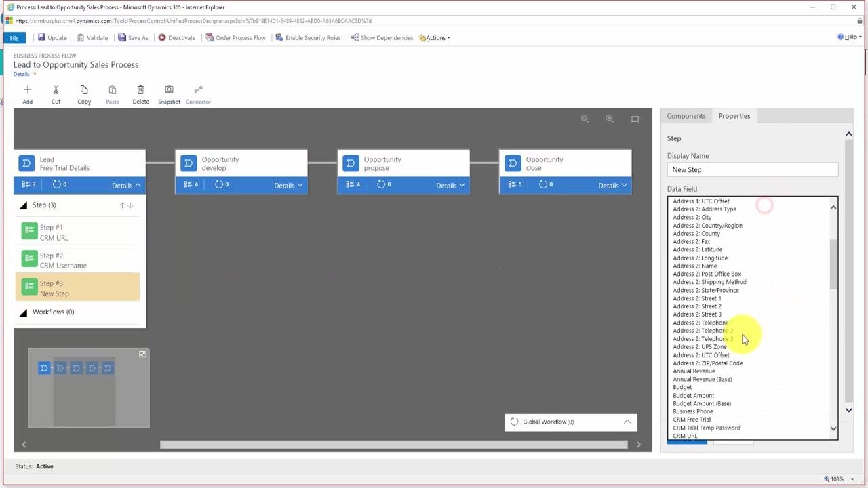Click the Connector tool icon

click(198, 89)
